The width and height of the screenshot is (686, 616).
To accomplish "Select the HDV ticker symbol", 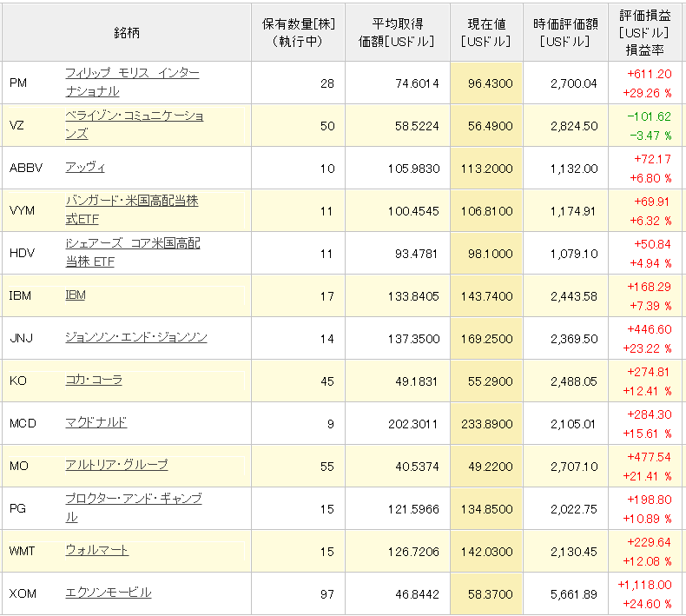I will click(x=22, y=253).
